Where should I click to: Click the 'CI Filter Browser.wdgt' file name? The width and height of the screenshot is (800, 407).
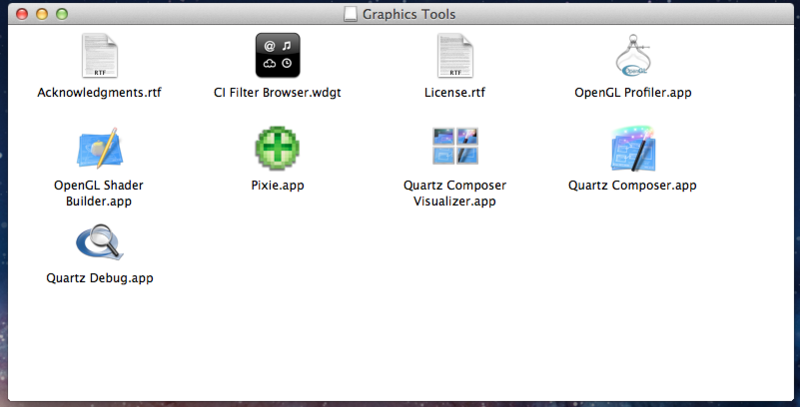click(278, 92)
